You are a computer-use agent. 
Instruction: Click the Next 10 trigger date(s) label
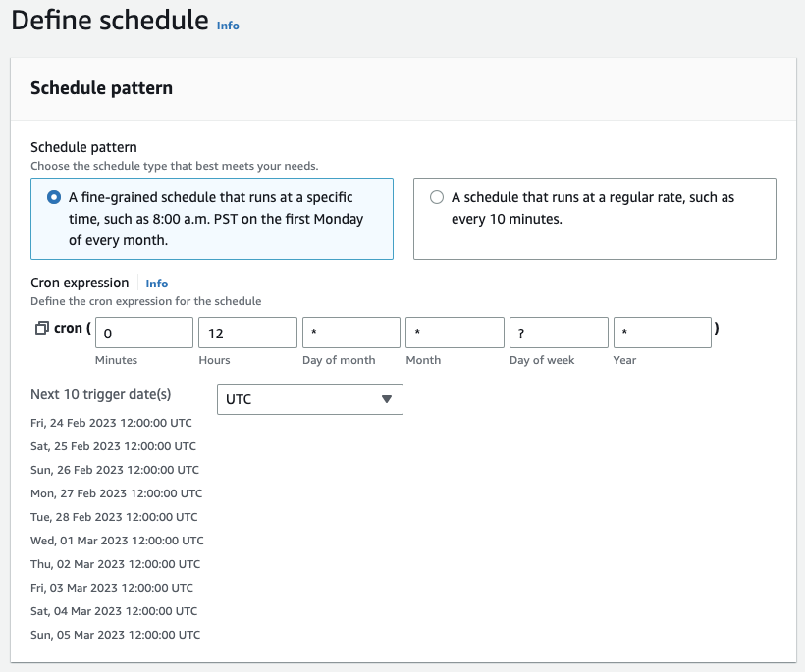100,394
